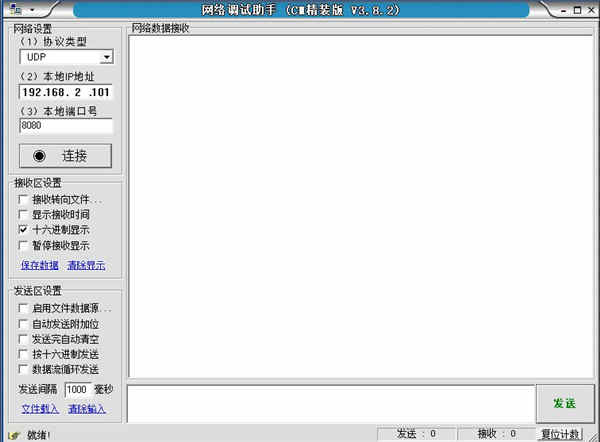
Task: Open the title bar dropdown arrow
Action: (x=32, y=10)
